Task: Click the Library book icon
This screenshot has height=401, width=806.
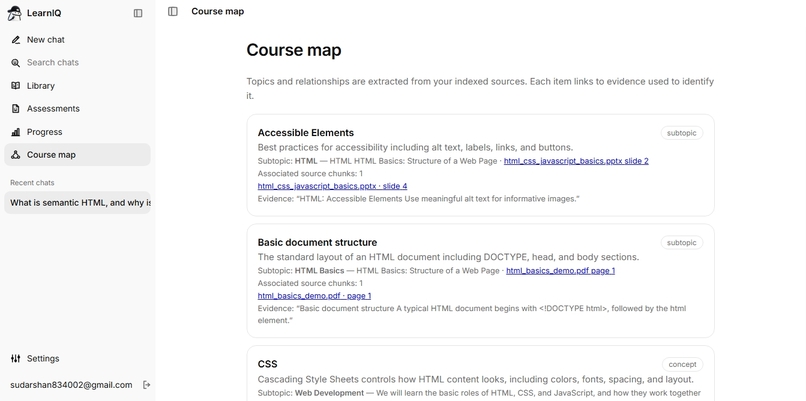Action: pos(16,86)
